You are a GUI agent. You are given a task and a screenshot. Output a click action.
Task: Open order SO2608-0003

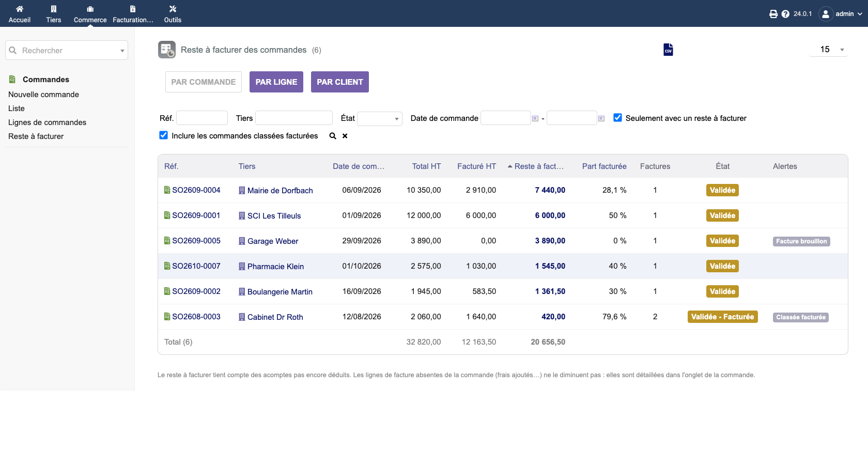coord(196,317)
